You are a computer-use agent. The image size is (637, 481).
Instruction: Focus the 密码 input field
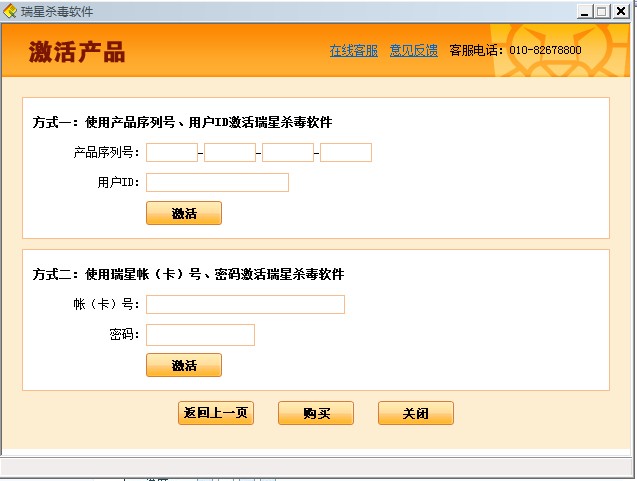pyautogui.click(x=200, y=335)
